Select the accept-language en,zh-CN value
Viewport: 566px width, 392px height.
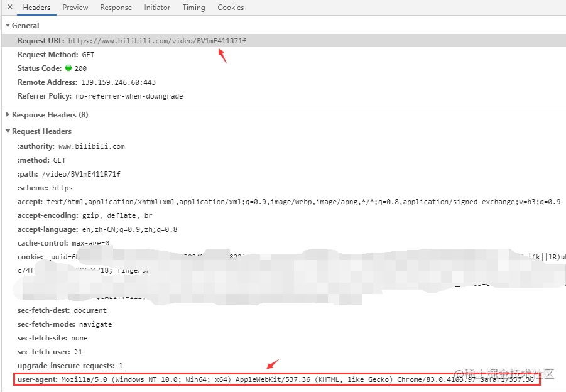click(129, 229)
